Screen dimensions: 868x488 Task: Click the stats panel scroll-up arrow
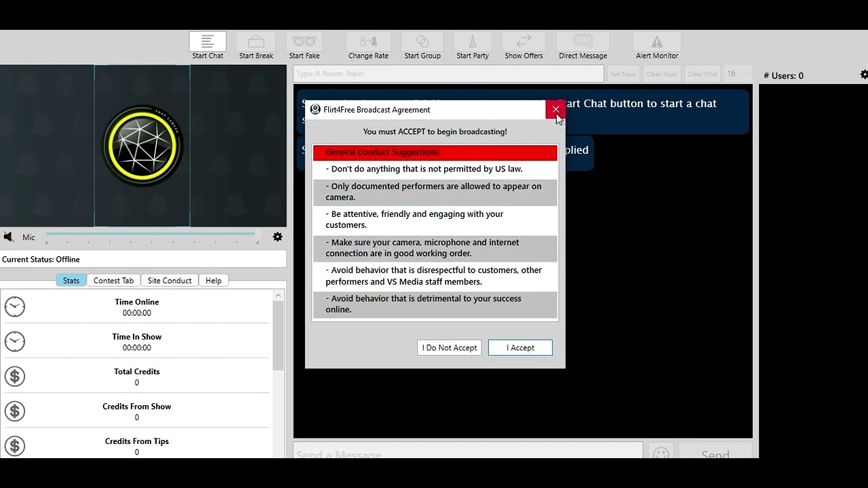coord(278,296)
